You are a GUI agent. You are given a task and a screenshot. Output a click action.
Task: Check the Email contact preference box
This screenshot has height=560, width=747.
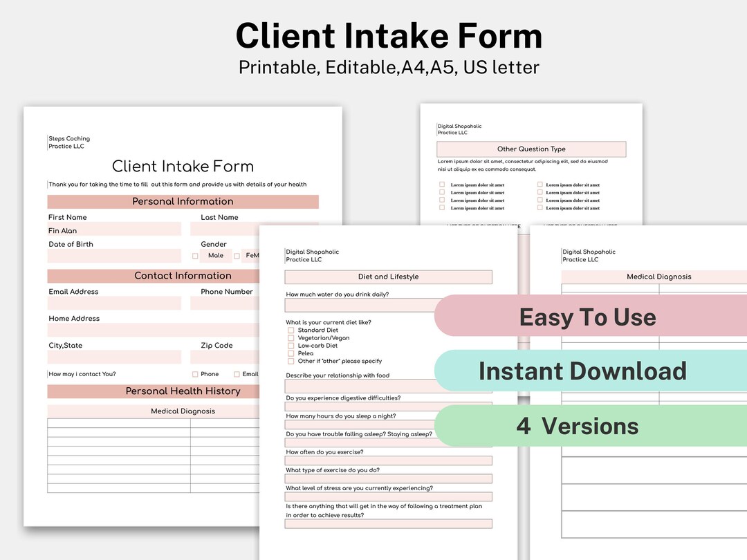click(x=236, y=373)
